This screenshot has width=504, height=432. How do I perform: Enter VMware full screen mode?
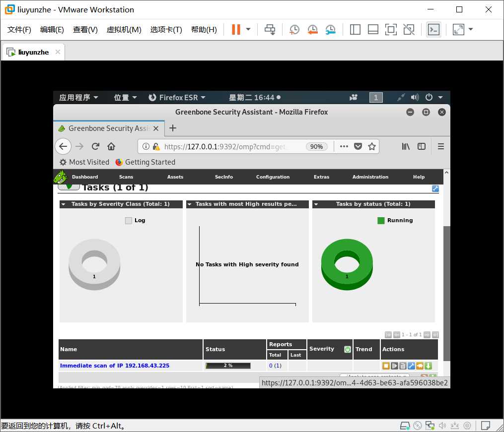(x=391, y=29)
